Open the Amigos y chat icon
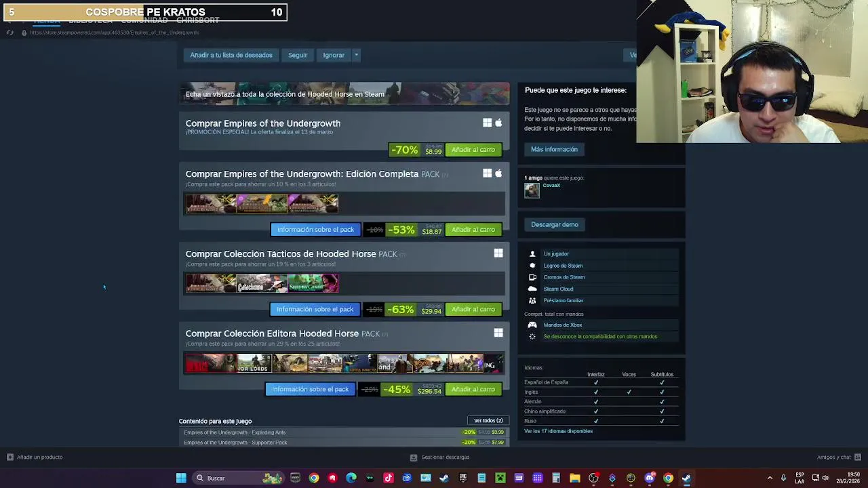Viewport: 868px width, 488px height. pos(858,457)
